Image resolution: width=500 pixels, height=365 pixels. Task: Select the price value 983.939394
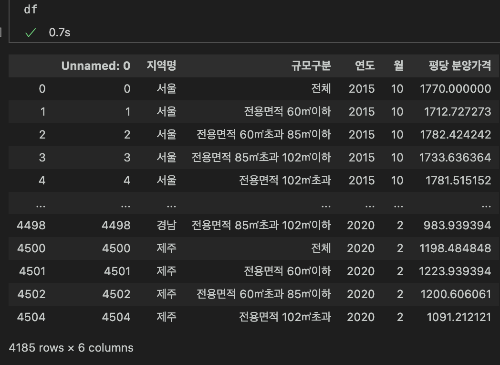(457, 225)
